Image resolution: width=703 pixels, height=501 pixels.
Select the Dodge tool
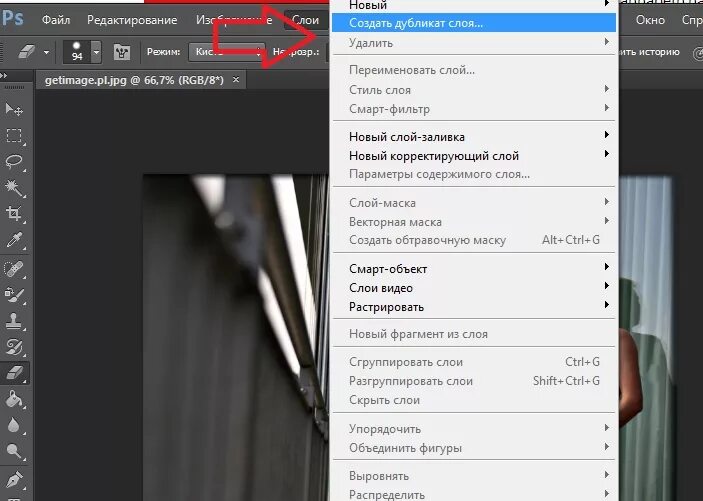14,451
